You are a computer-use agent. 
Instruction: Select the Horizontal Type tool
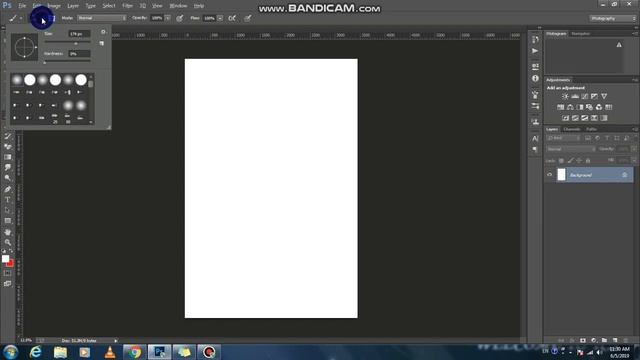[x=7, y=200]
